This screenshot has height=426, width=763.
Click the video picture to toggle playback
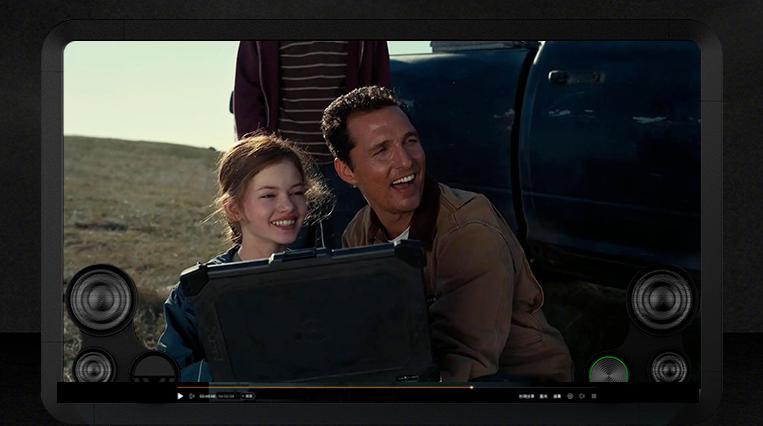[381, 200]
